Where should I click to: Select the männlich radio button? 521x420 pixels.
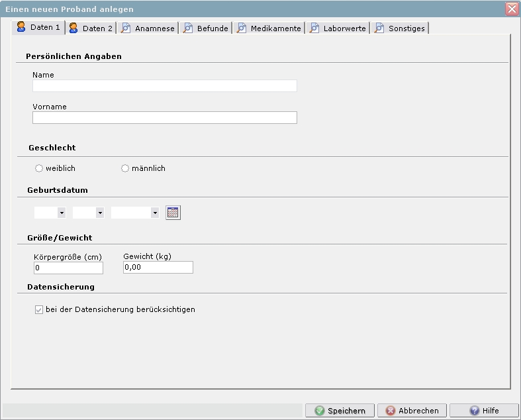pos(125,169)
